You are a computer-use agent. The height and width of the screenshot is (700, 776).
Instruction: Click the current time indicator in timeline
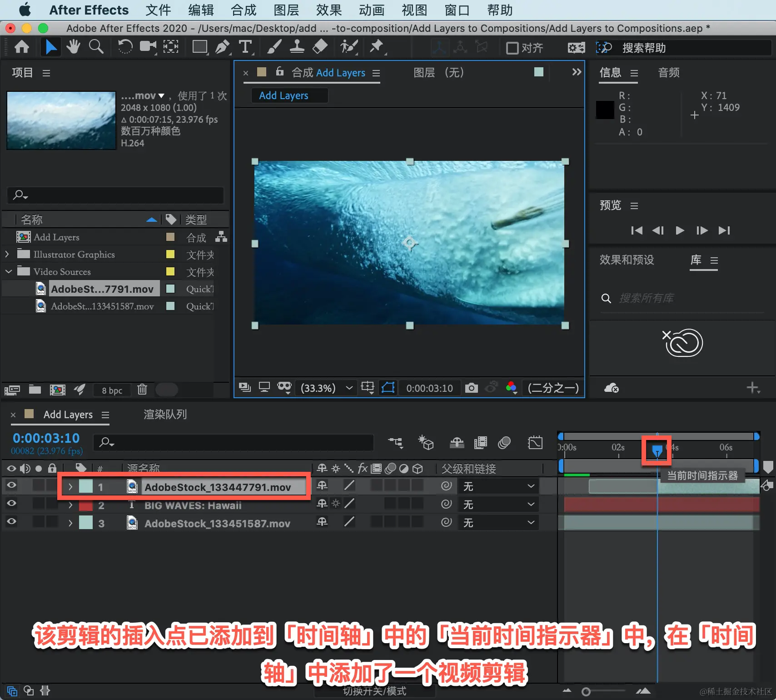point(657,450)
